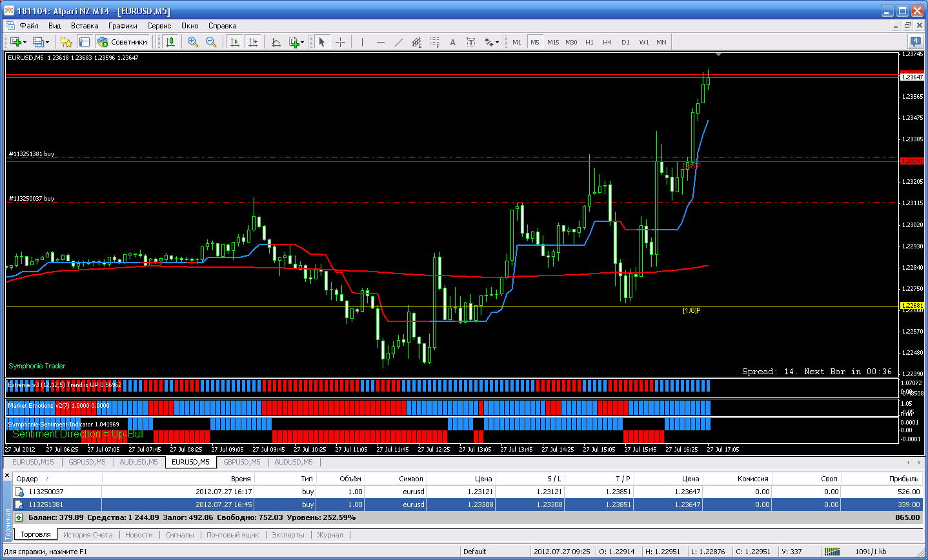Select profit value 526.00
This screenshot has width=928, height=560.
(x=907, y=492)
